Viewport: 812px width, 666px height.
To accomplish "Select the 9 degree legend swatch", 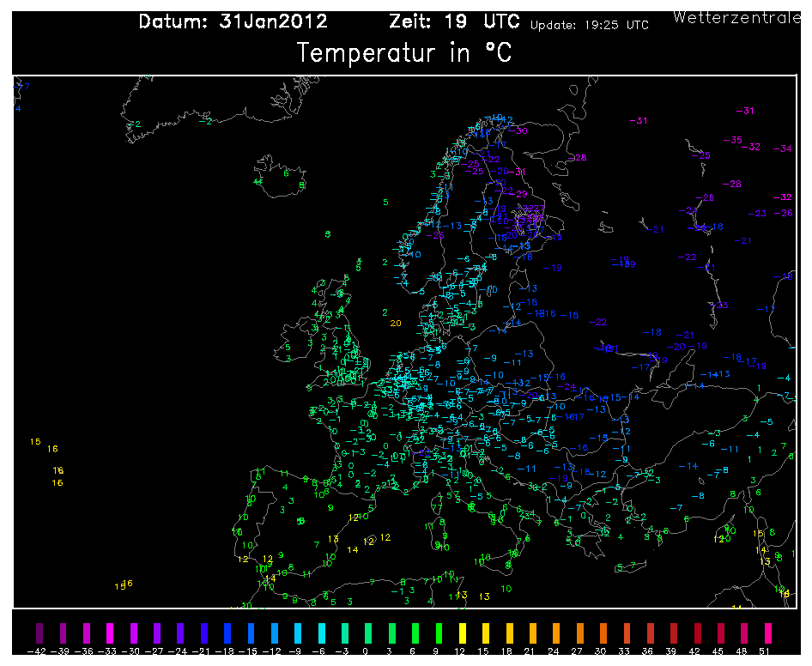I will click(439, 633).
